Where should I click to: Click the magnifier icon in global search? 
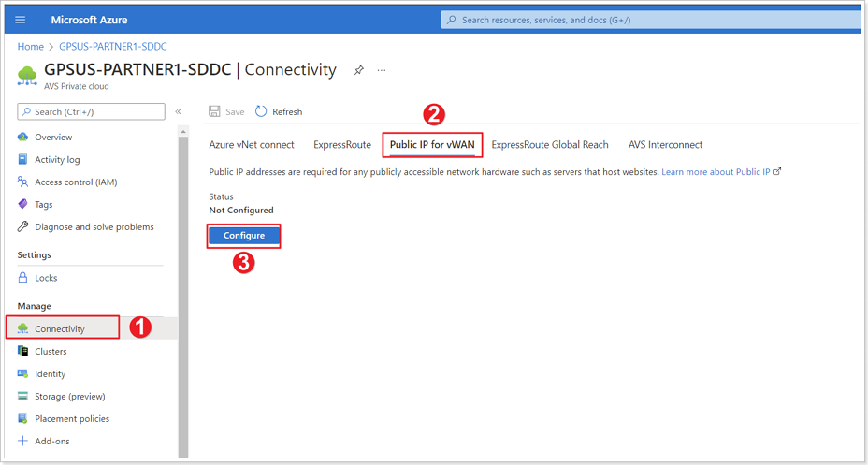coord(452,20)
